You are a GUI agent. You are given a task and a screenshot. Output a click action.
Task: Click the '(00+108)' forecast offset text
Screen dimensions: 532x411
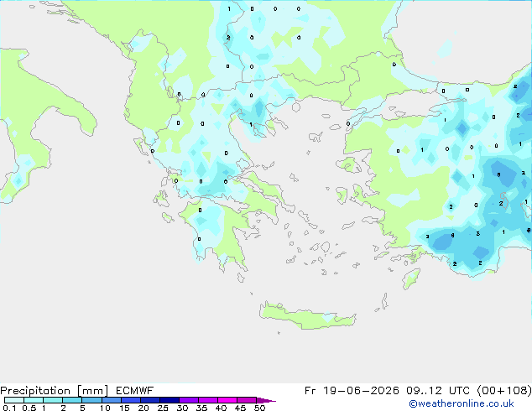[x=504, y=391]
